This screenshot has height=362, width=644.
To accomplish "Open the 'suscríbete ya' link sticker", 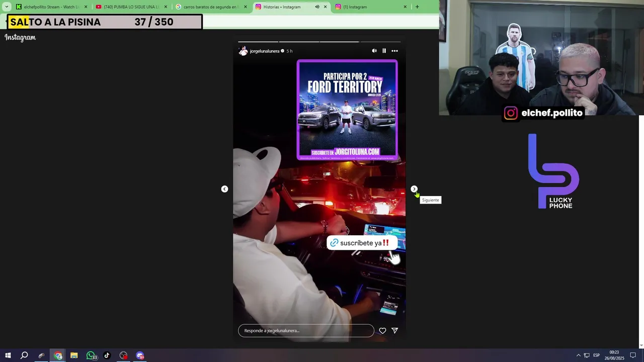I will point(362,243).
